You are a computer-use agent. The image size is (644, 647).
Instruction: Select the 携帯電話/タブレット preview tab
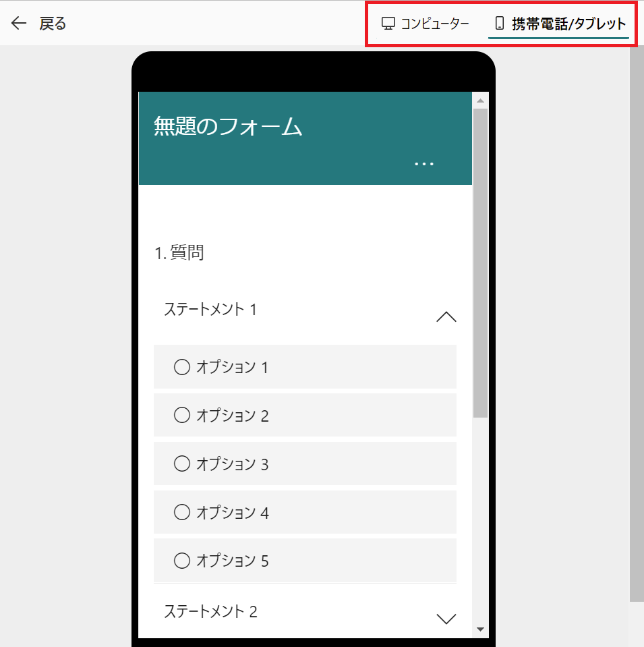(560, 24)
